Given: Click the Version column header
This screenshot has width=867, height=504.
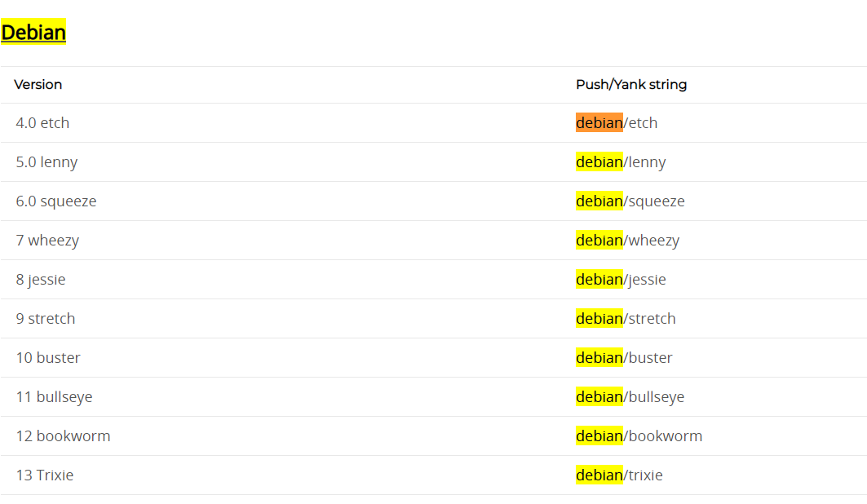Looking at the screenshot, I should point(38,85).
